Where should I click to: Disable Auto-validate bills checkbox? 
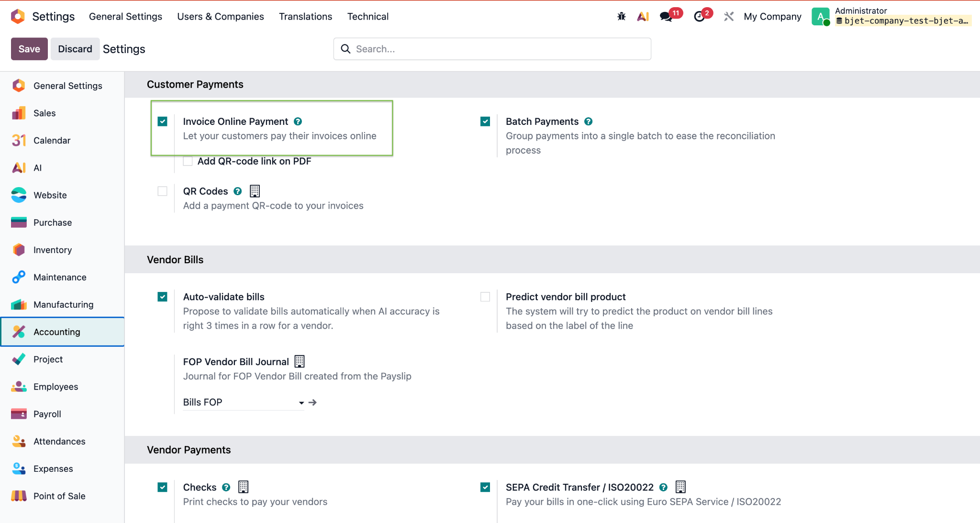[163, 297]
